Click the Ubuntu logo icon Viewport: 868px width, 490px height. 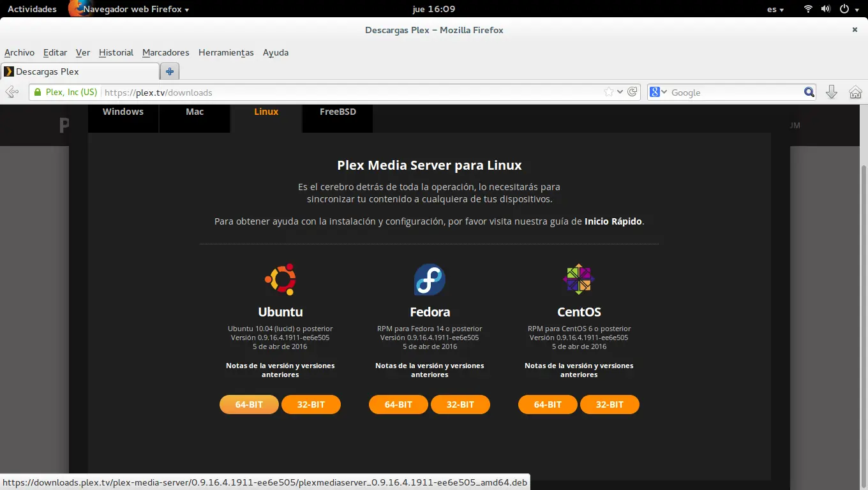[280, 279]
